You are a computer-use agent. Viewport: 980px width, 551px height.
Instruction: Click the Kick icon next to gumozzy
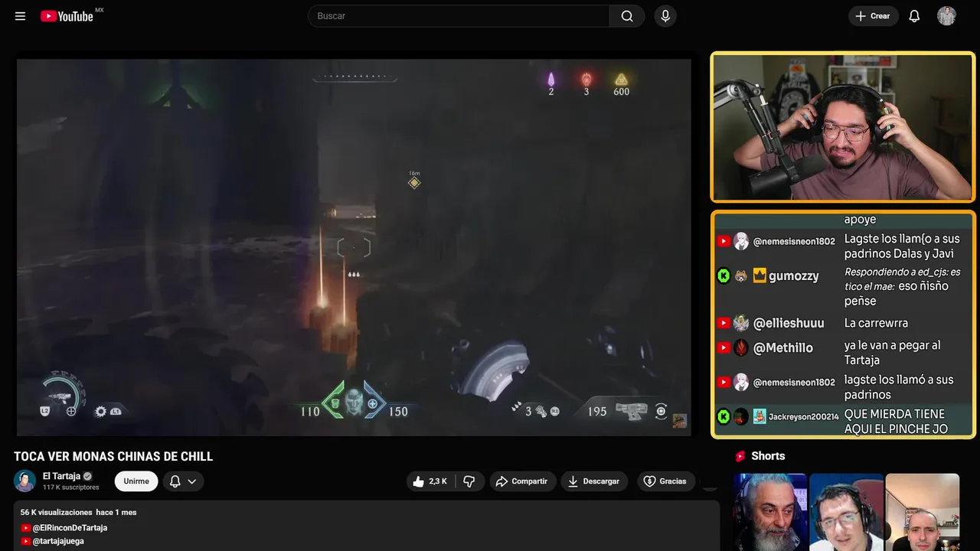click(724, 275)
